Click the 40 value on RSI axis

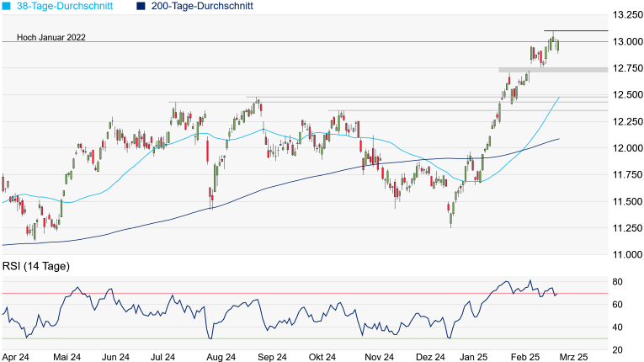617,327
